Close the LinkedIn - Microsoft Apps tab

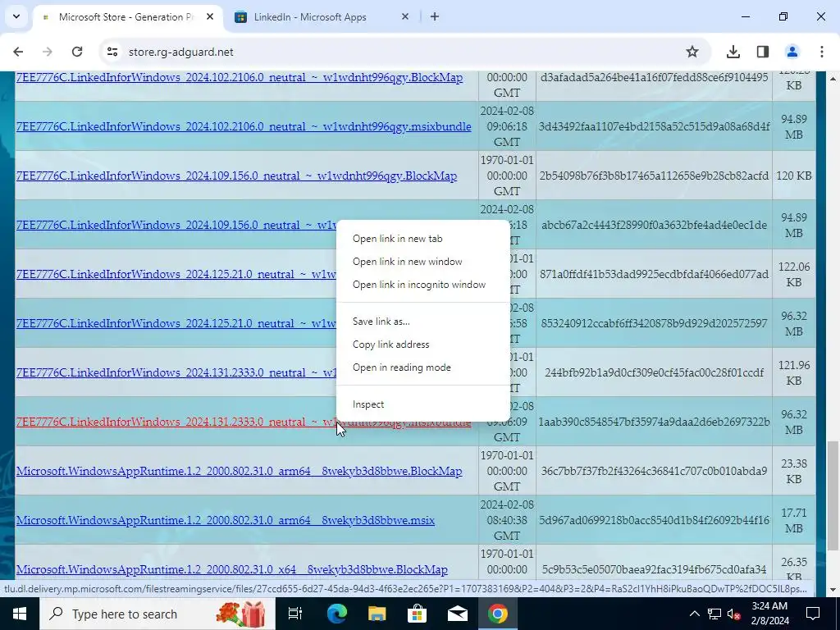click(x=405, y=16)
